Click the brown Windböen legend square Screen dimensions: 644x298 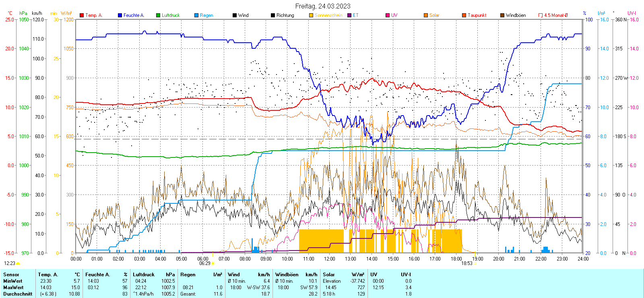pos(502,15)
